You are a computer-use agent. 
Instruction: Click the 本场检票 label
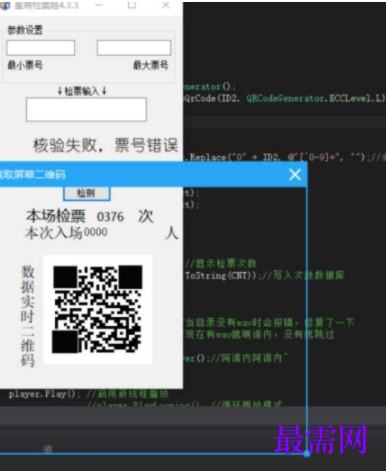(x=56, y=216)
